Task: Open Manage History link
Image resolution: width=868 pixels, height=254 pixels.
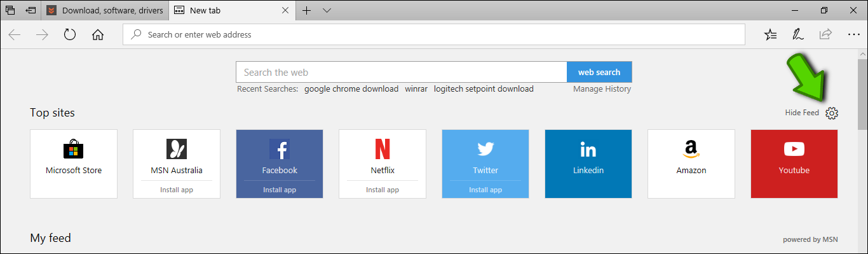Action: click(x=602, y=88)
